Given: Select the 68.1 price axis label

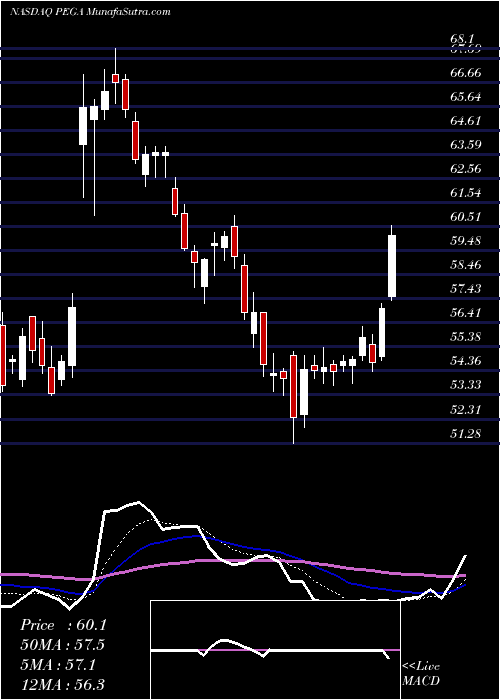Looking at the screenshot, I should (462, 40).
